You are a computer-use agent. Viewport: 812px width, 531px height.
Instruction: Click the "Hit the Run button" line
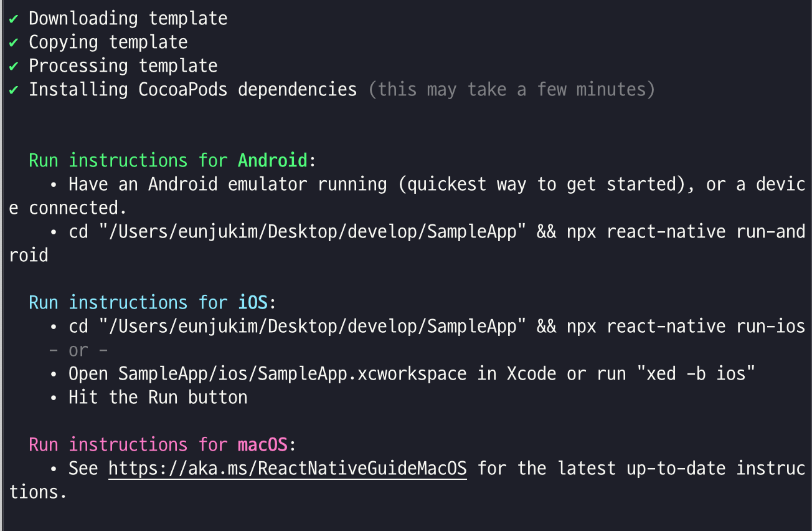point(158,398)
